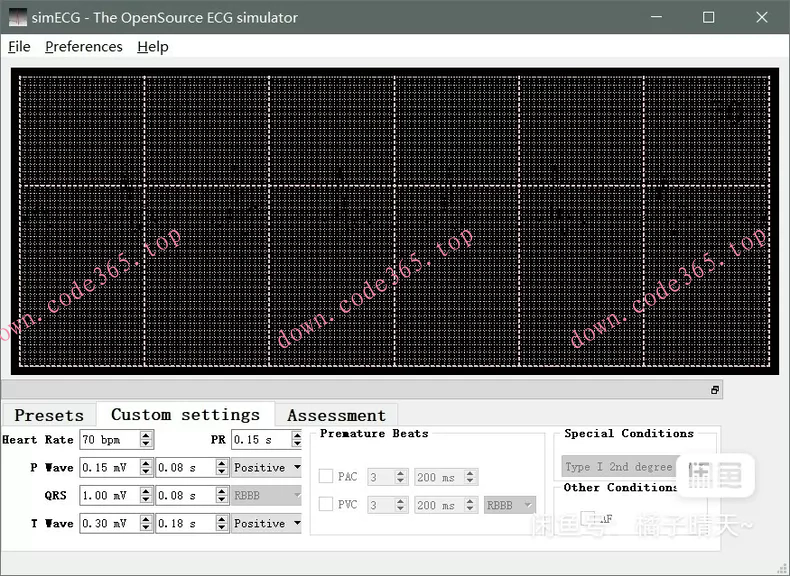Image resolution: width=790 pixels, height=576 pixels.
Task: Float the settings dock panel
Action: tap(715, 390)
